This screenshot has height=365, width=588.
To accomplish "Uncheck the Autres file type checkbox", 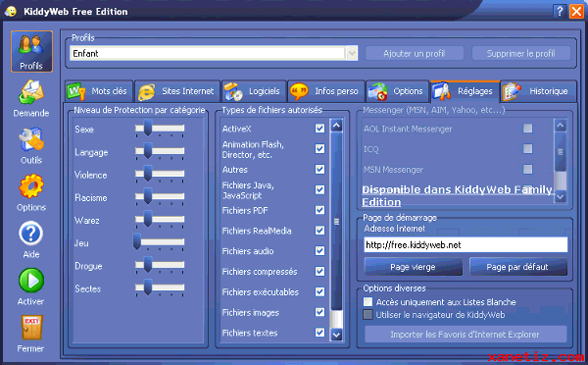I will [x=319, y=170].
